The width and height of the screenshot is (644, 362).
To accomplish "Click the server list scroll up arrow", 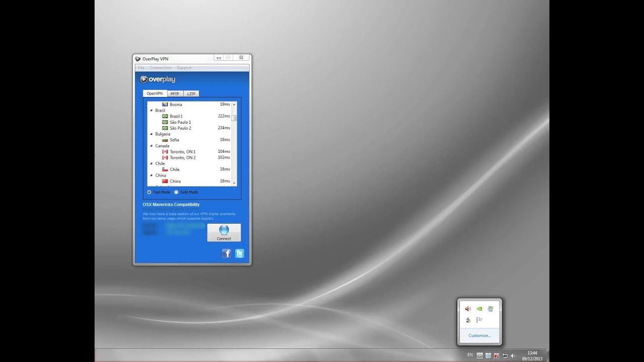I will (x=234, y=104).
